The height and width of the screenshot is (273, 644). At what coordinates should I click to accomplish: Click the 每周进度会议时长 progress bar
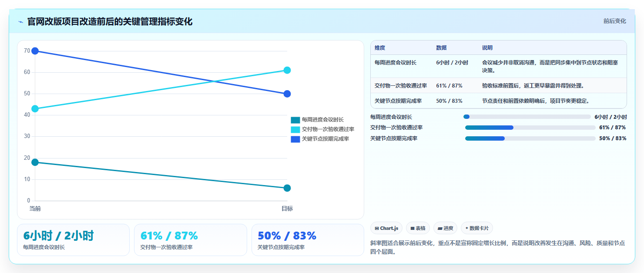point(527,117)
